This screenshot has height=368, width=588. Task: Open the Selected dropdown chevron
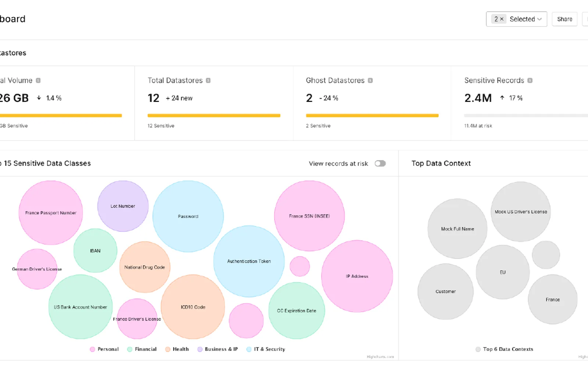click(539, 19)
